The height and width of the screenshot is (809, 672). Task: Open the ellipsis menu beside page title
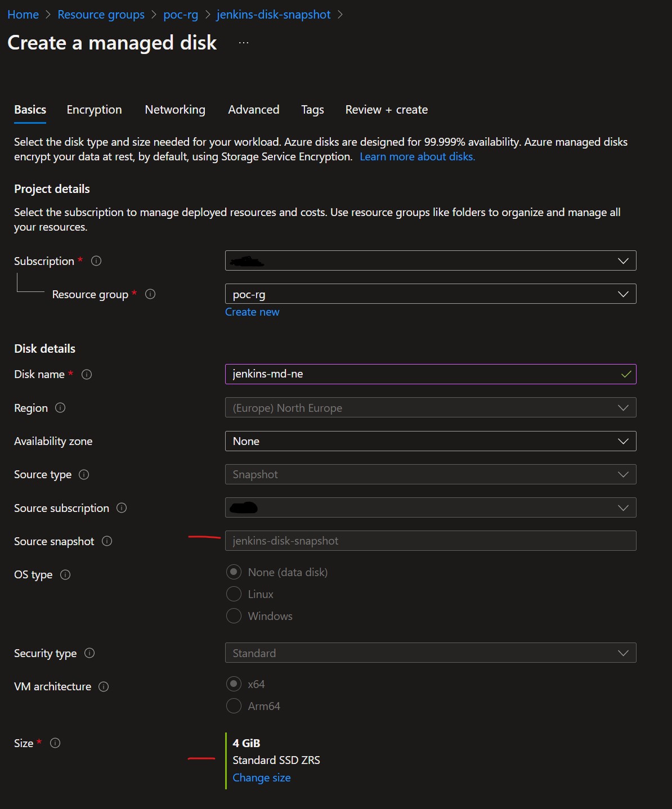(244, 43)
